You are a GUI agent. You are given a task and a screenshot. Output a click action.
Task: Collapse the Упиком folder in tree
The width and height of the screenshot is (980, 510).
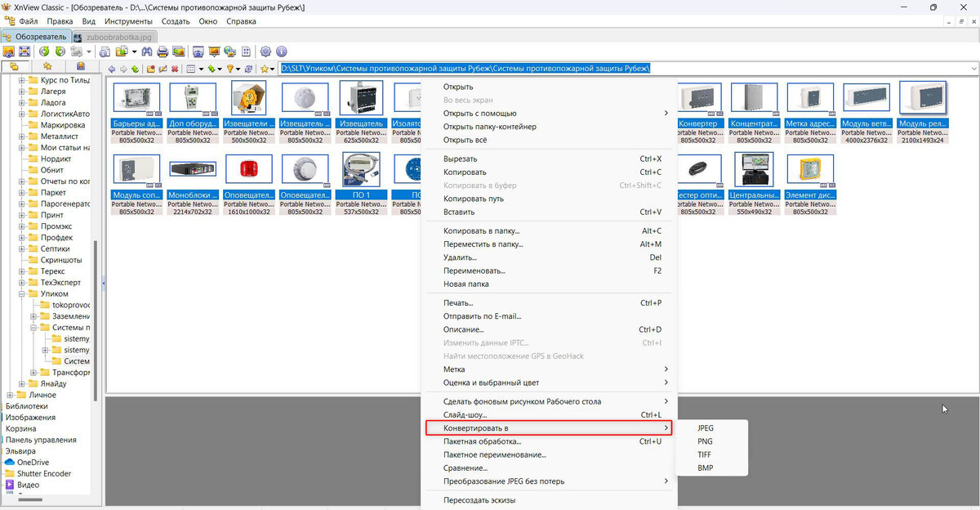pyautogui.click(x=23, y=293)
